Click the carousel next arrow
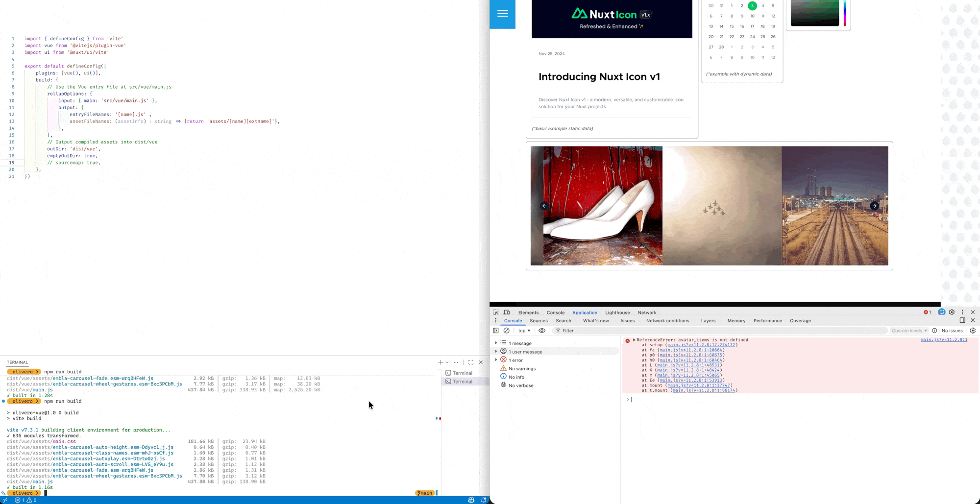Screen dimensions: 980x504 coord(874,206)
